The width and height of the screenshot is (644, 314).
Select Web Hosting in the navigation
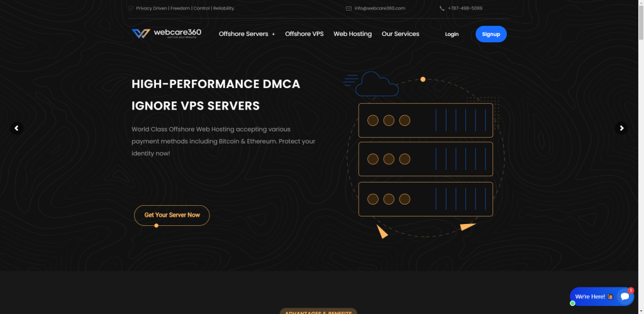coord(352,34)
